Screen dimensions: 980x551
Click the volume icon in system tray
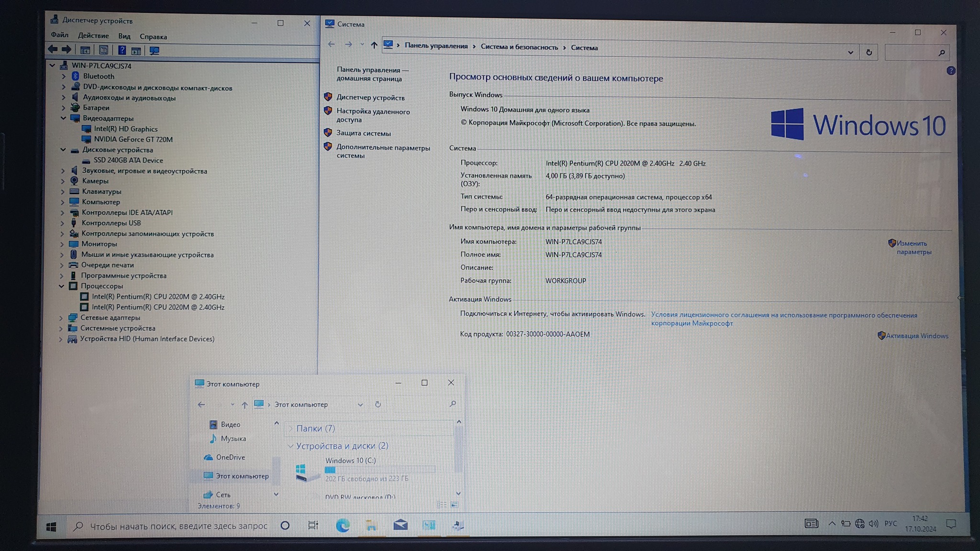coord(873,524)
